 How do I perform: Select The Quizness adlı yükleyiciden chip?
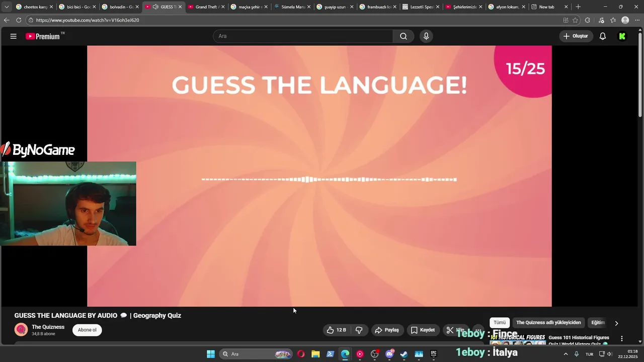tap(548, 323)
